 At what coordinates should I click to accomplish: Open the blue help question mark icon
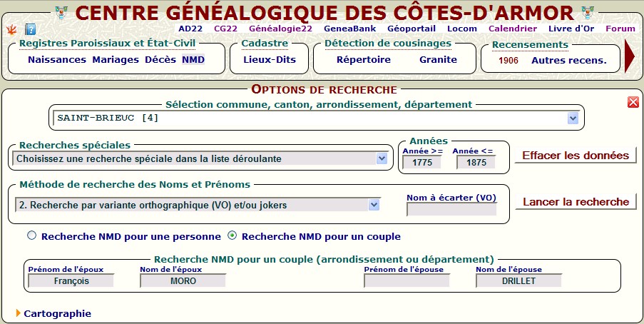click(31, 29)
